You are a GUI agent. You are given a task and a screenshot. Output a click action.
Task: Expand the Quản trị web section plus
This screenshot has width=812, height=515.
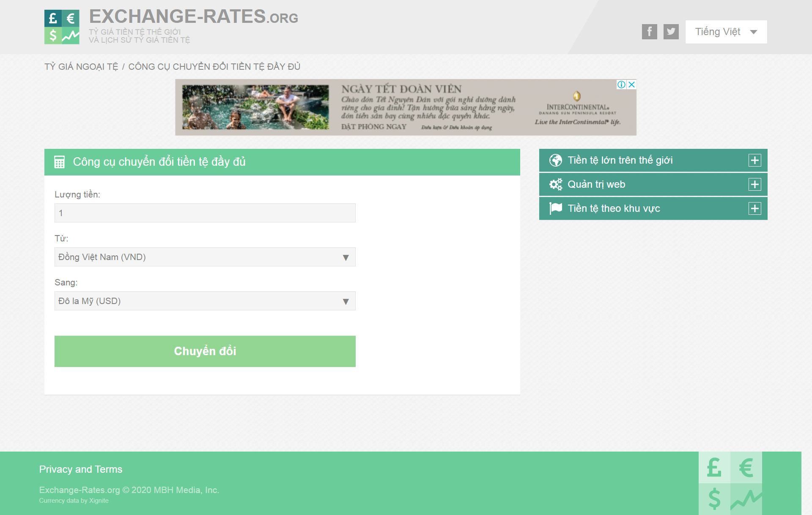point(754,184)
